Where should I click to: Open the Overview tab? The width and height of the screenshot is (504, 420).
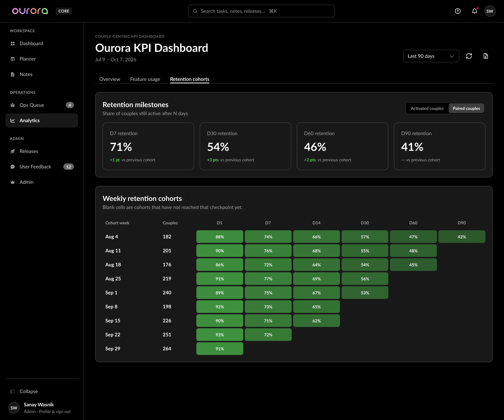tap(110, 79)
